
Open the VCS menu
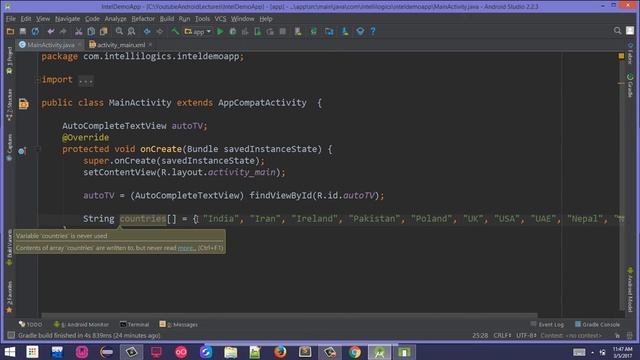click(x=220, y=19)
